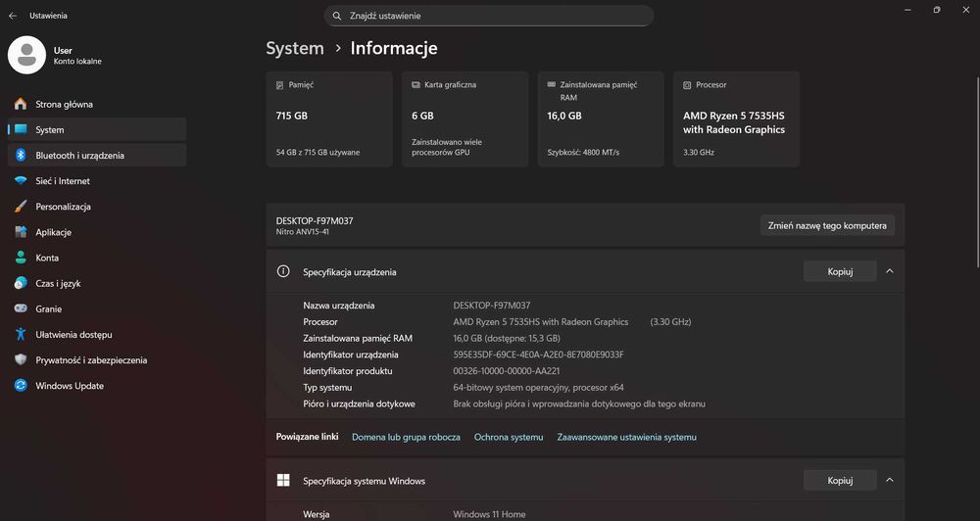Open Zaawansowane ustawienia systemu link

pyautogui.click(x=627, y=438)
